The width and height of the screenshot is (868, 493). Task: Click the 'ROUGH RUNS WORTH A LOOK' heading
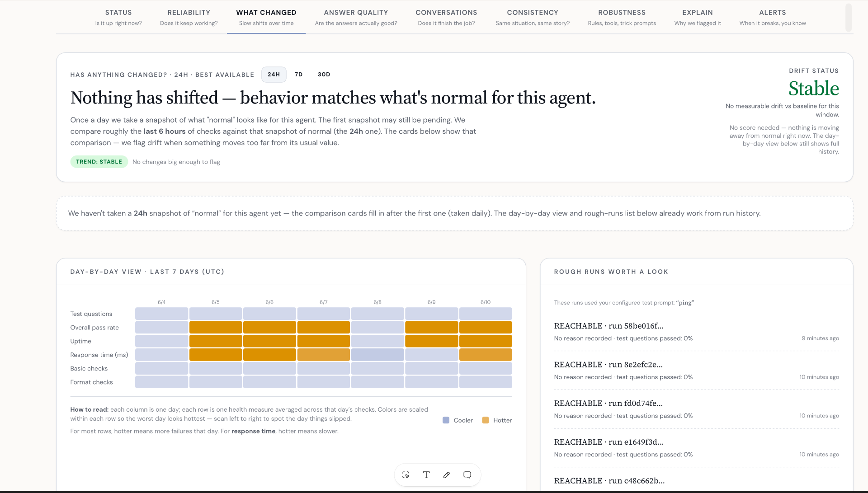coord(611,272)
